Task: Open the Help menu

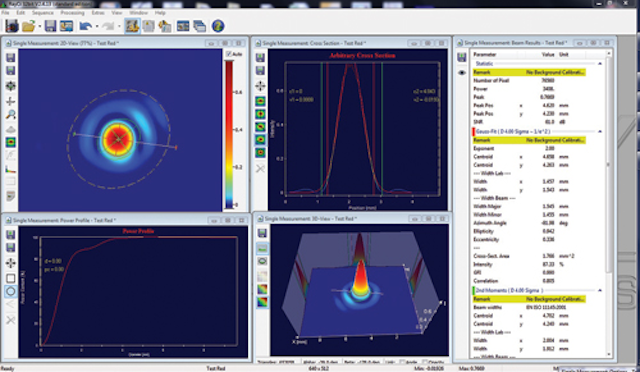Action: click(160, 13)
